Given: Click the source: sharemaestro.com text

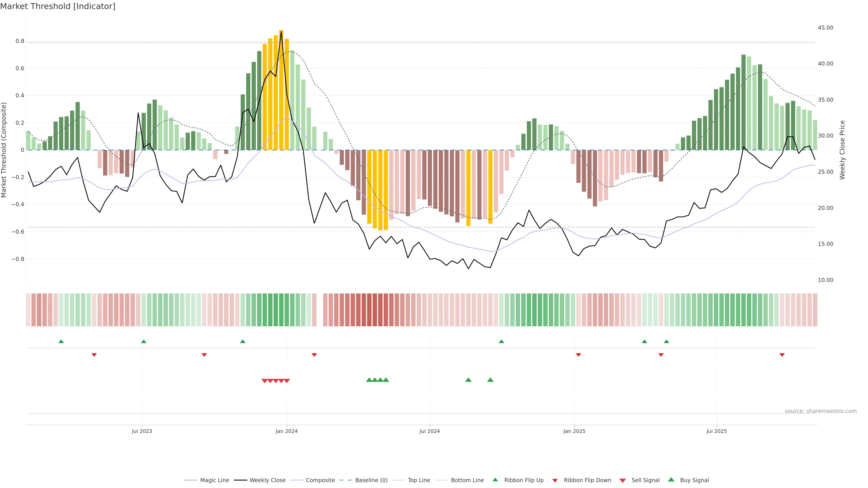Looking at the screenshot, I should pos(821,411).
